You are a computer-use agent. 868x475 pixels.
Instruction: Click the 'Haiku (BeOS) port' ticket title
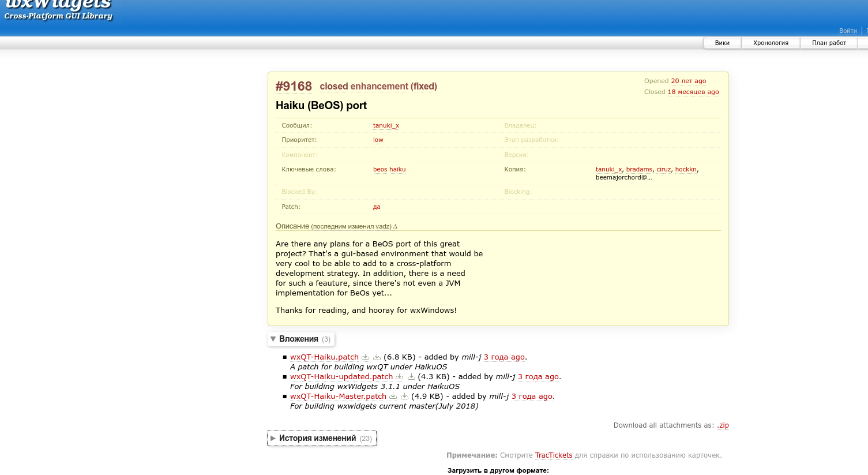tap(321, 106)
